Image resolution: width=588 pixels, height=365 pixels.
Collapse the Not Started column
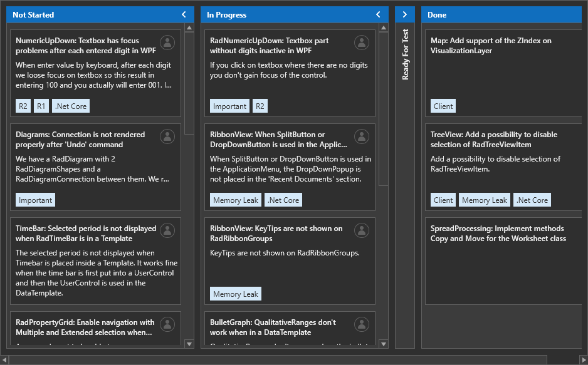point(184,14)
